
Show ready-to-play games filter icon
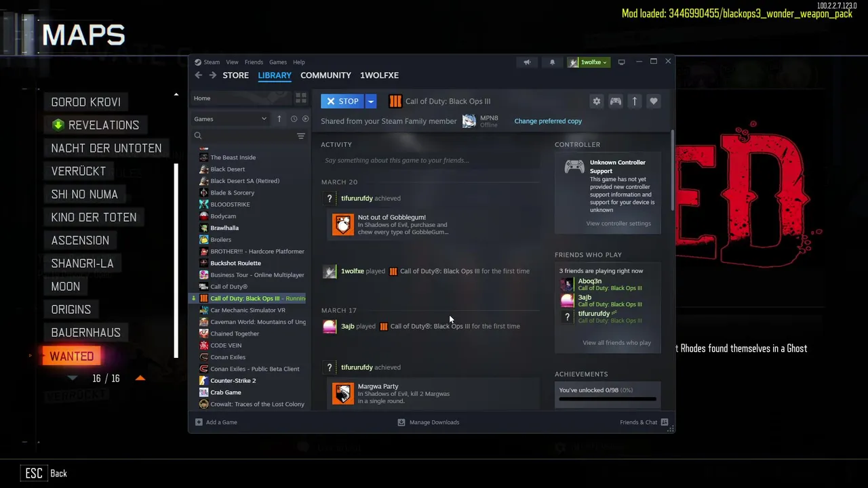coord(305,119)
